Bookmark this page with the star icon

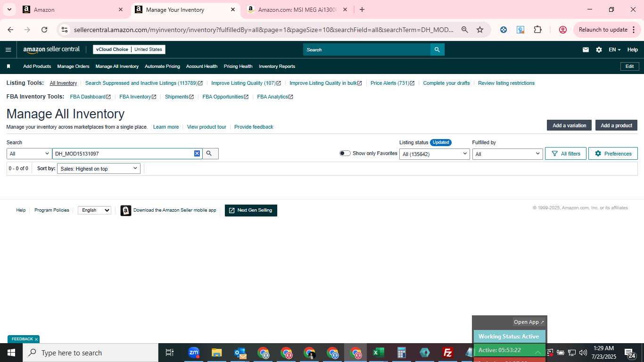click(480, 30)
